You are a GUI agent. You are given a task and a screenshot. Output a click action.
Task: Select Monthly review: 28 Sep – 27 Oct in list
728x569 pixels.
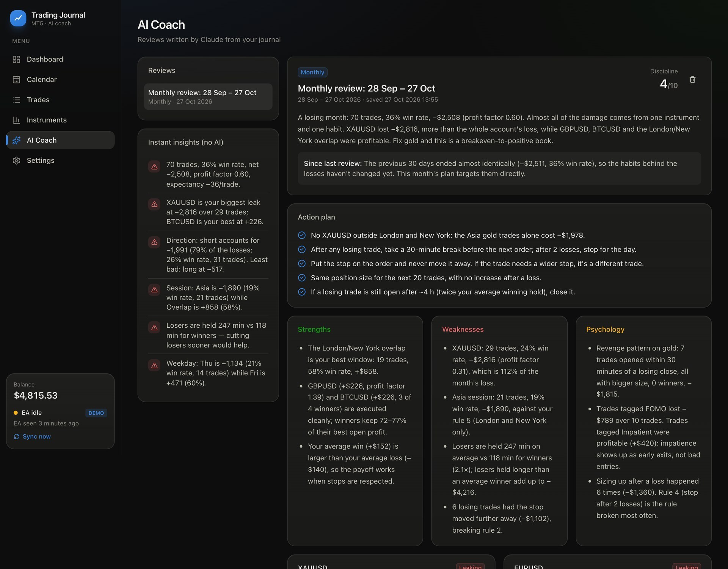[208, 96]
